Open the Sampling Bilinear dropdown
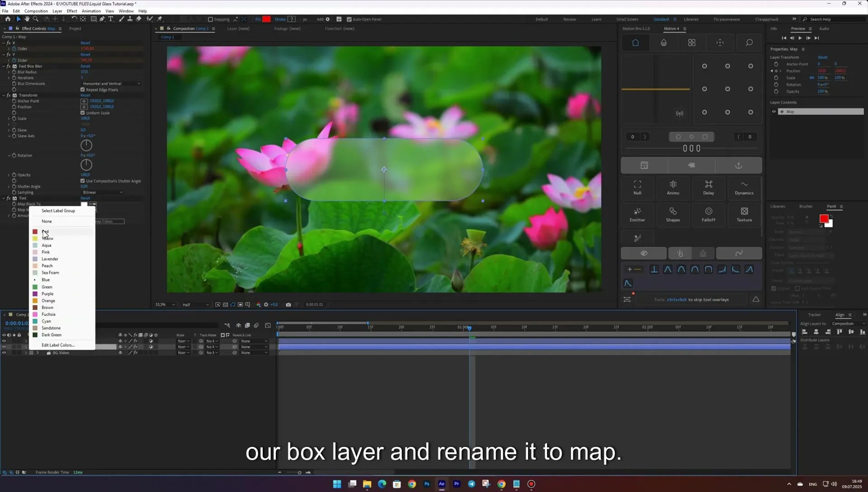868x492 pixels. click(103, 192)
